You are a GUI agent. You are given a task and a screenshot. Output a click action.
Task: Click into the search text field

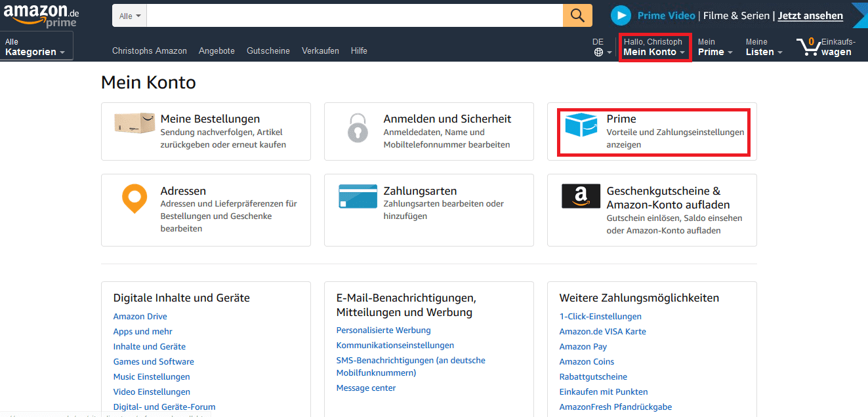click(354, 16)
